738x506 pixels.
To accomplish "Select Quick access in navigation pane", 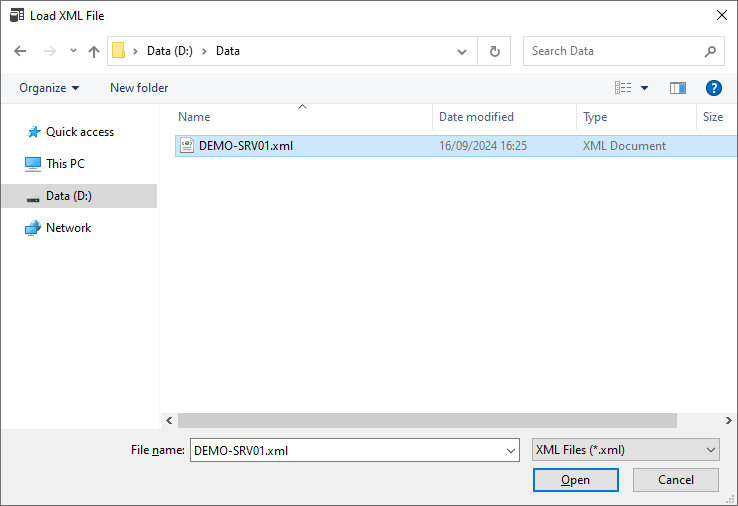I will [79, 132].
